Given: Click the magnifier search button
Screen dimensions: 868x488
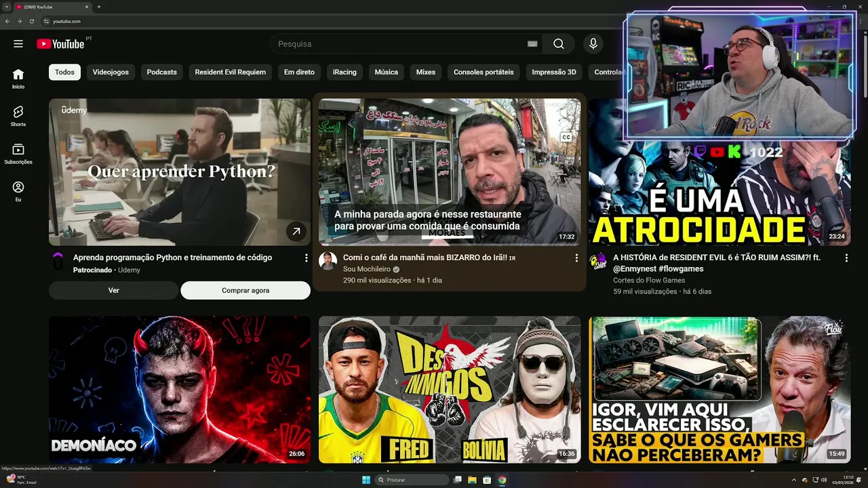Looking at the screenshot, I should point(558,44).
